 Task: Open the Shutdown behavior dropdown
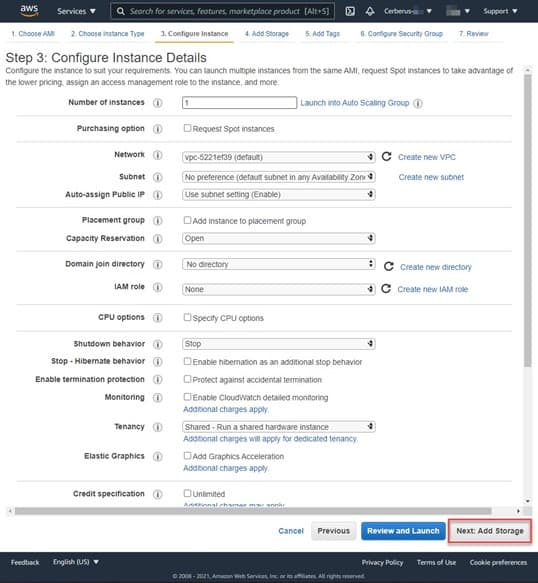(278, 344)
